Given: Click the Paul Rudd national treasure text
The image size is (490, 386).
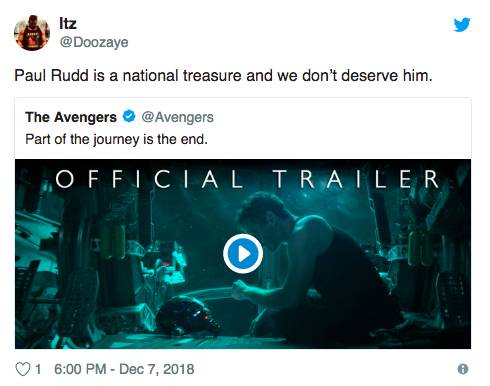Looking at the screenshot, I should coord(223,75).
